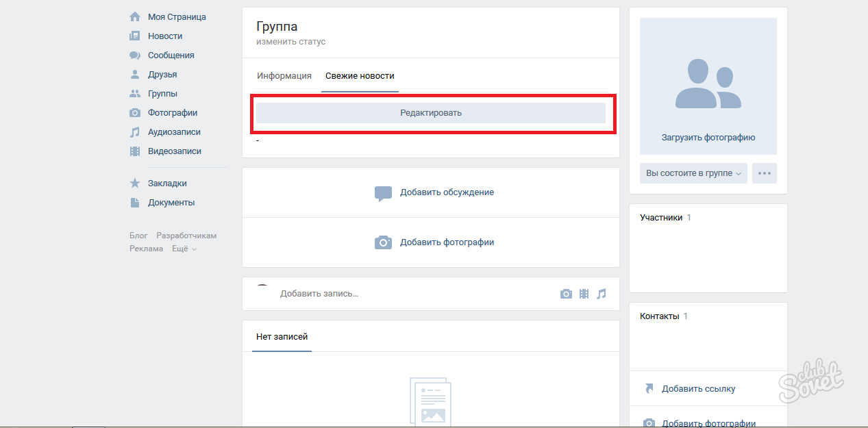Click the people icon beside Группы
Image resolution: width=868 pixels, height=428 pixels.
135,94
